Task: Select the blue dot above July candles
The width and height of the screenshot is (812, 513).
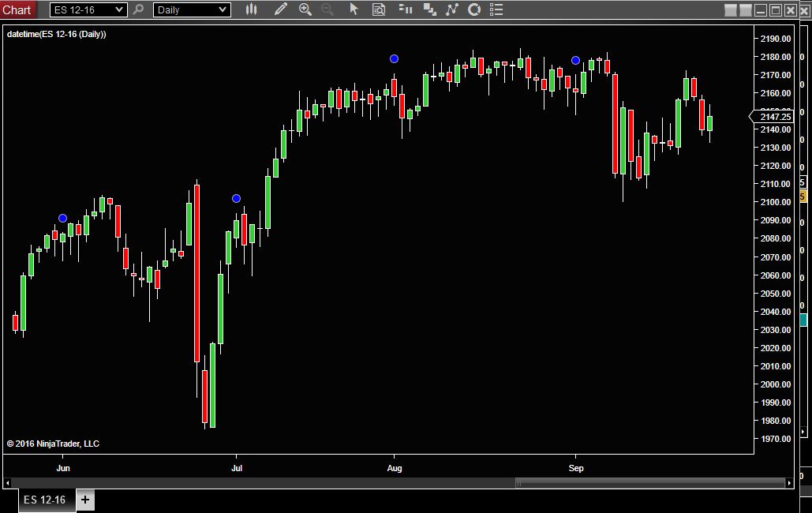Action: (236, 198)
